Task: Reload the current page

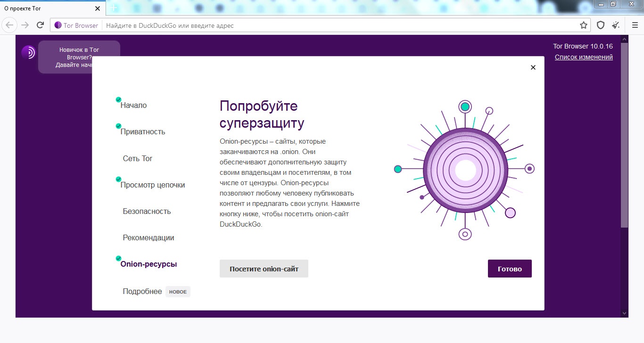Action: [41, 25]
